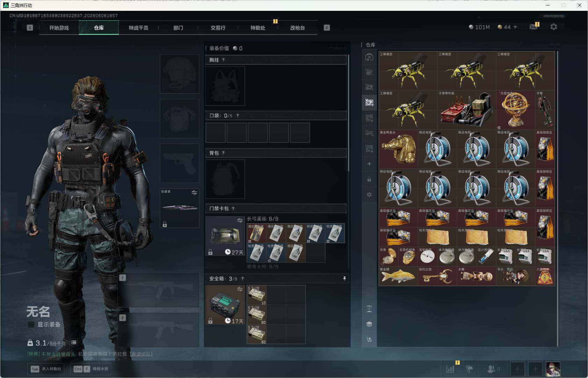Click the lock icon on the safe box
588x378 pixels.
[210, 321]
